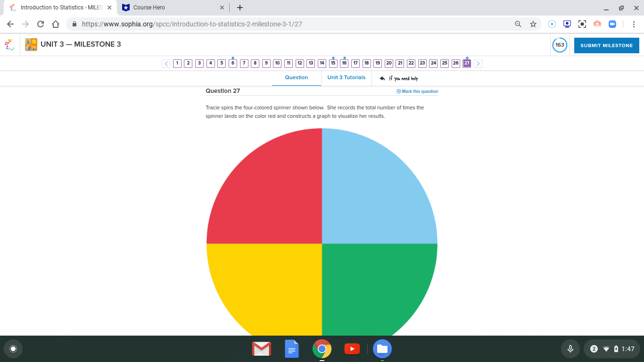Go to next question arrow

[478, 64]
